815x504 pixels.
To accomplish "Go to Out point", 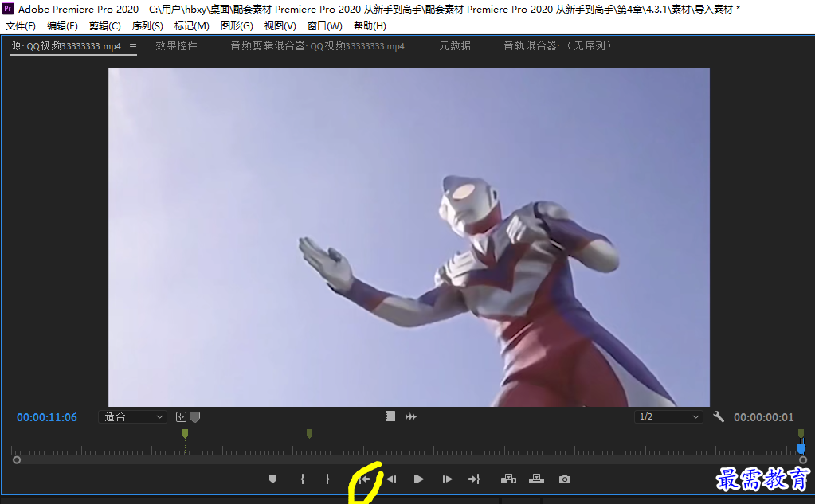I will click(474, 479).
